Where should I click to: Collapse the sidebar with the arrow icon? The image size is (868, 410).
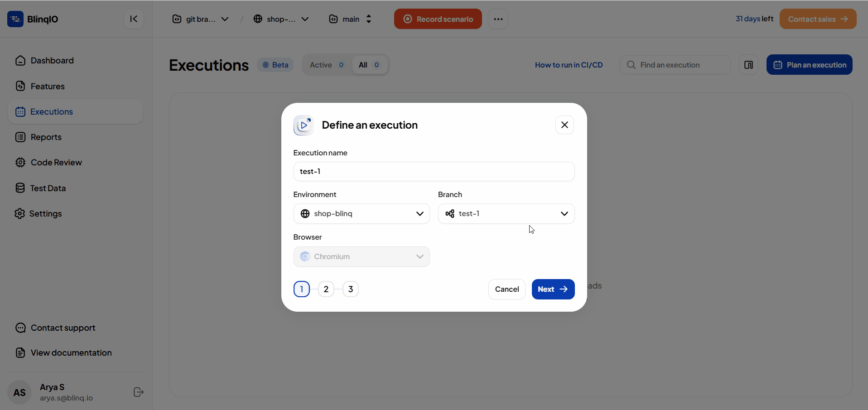[134, 19]
